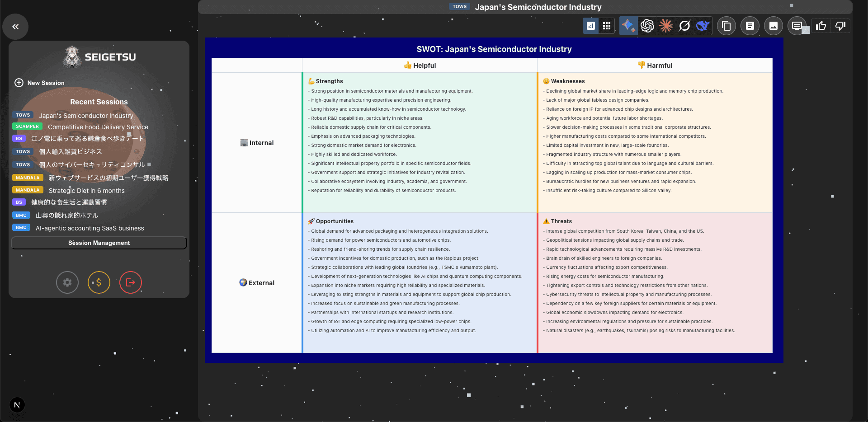Toggle grid view mode
The width and height of the screenshot is (868, 422).
tap(607, 26)
